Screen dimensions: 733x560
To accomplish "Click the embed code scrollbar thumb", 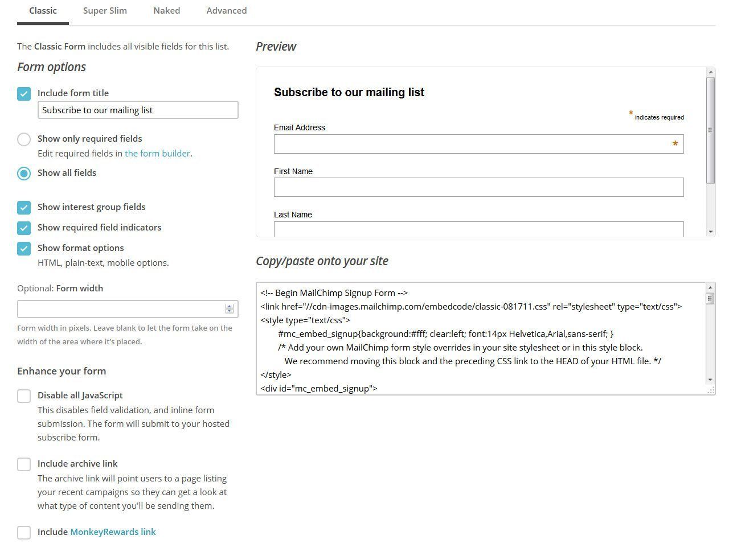I will pyautogui.click(x=710, y=298).
